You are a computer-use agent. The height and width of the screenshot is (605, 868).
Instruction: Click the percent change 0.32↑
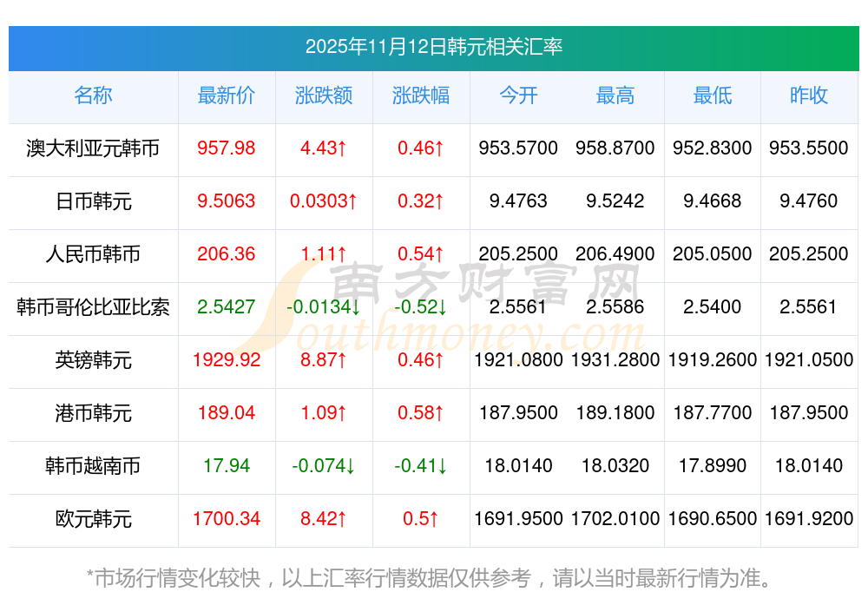(x=421, y=201)
